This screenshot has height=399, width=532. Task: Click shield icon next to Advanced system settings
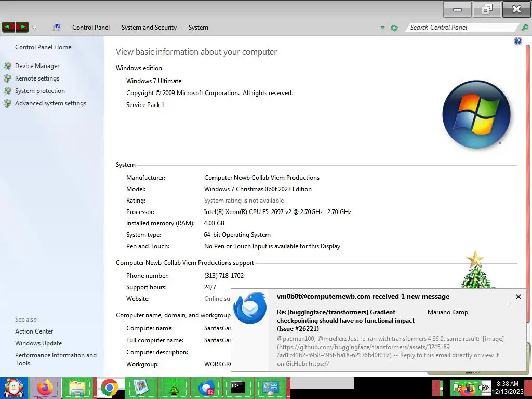pyautogui.click(x=7, y=103)
